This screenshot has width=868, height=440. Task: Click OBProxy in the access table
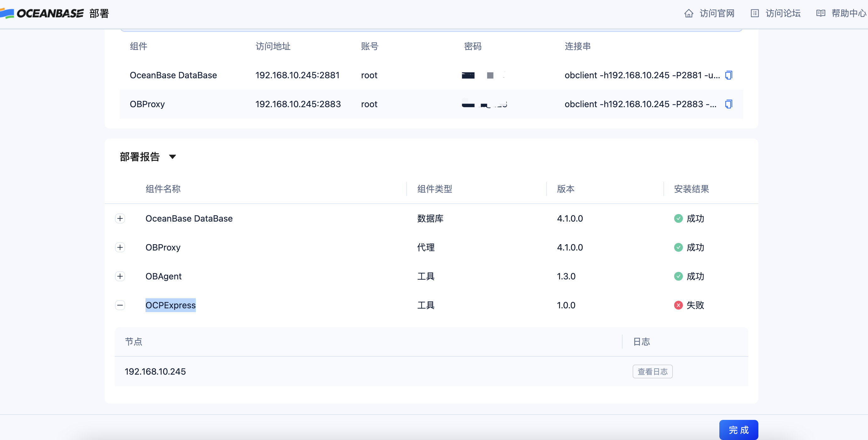coord(147,104)
